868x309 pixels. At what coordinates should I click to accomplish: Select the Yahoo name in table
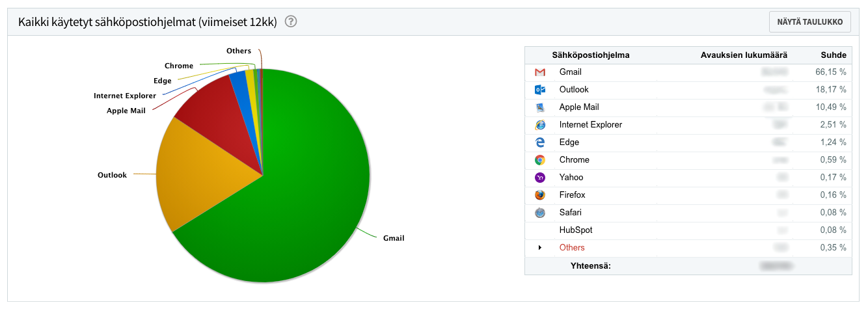(571, 178)
